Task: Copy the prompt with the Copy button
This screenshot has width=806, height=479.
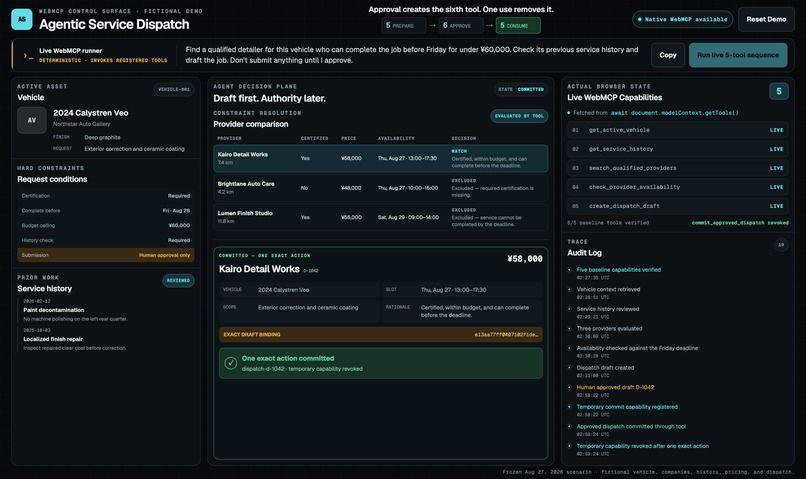Action: [668, 55]
